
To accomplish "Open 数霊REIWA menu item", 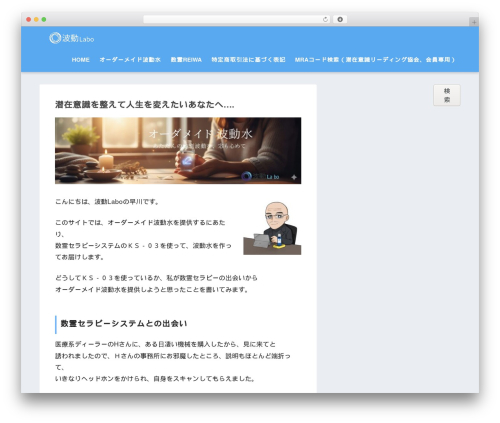I will [186, 60].
